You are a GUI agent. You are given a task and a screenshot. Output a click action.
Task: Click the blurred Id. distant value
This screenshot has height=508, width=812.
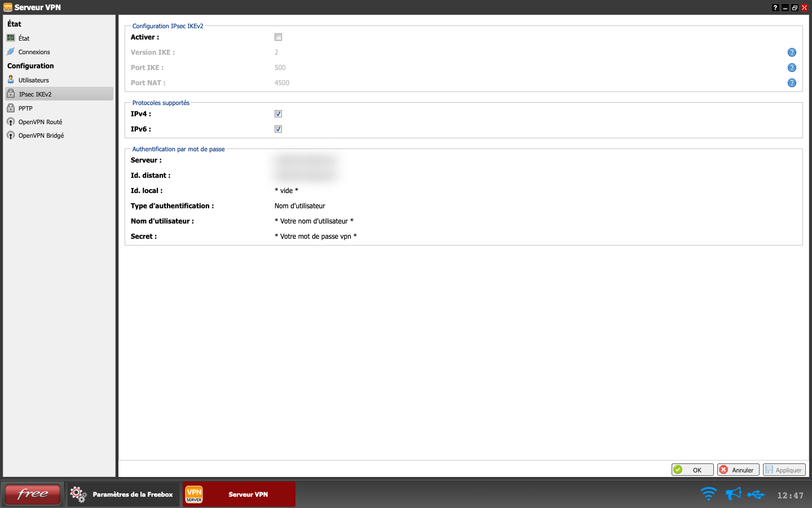pos(306,176)
